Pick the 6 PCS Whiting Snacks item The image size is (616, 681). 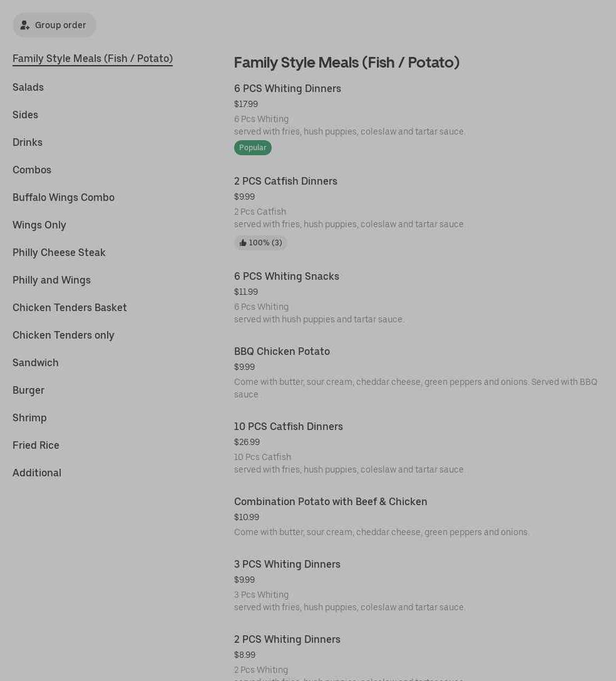tap(287, 276)
